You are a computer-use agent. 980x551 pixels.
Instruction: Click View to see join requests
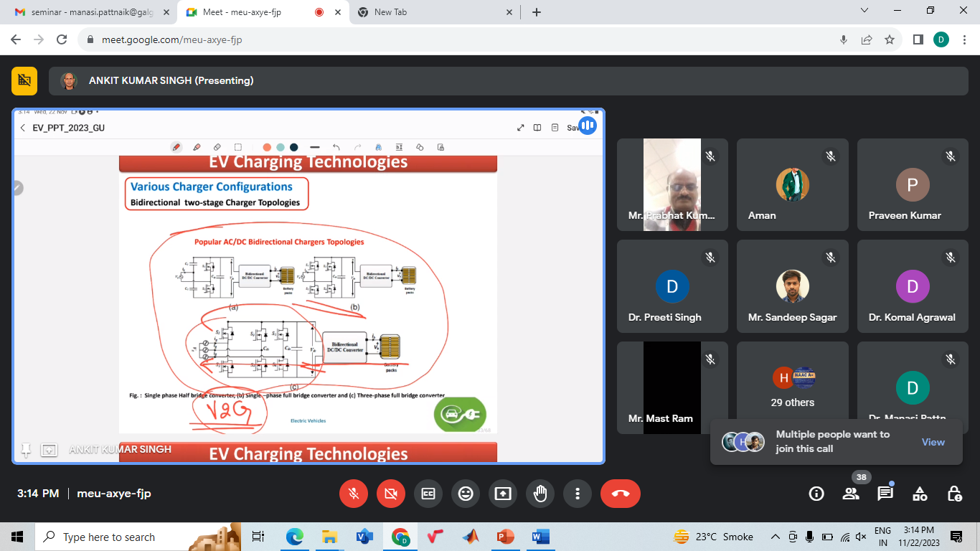(933, 442)
